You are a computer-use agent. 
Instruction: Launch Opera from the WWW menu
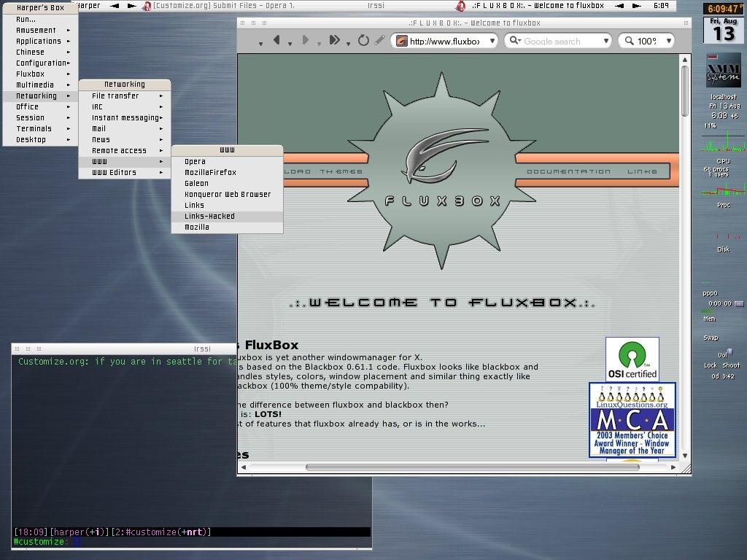tap(227, 161)
